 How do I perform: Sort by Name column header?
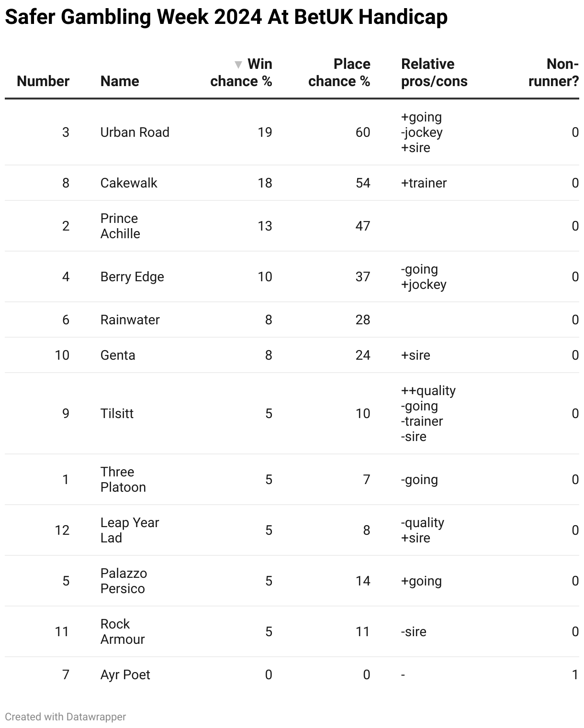coord(120,81)
